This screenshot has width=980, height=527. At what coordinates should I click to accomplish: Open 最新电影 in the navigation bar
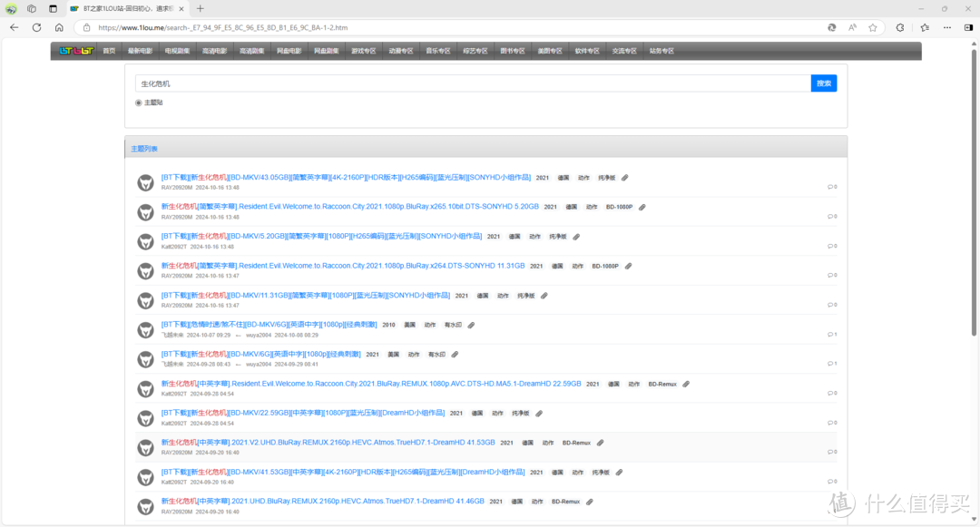click(x=140, y=51)
